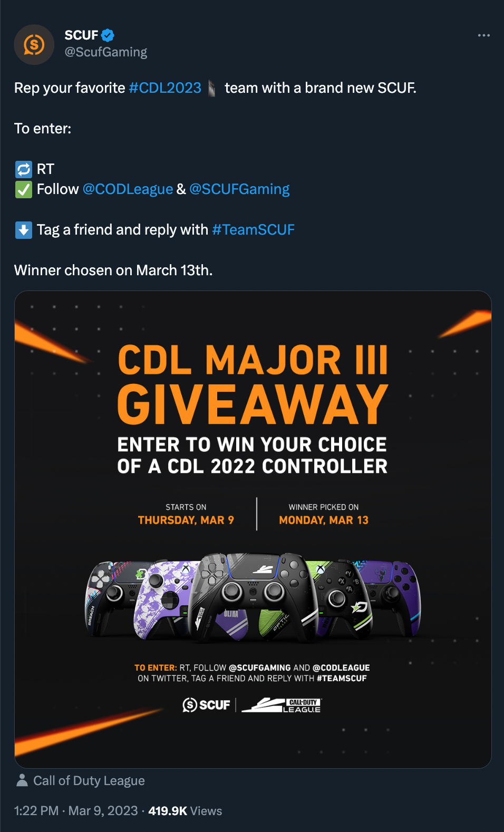This screenshot has width=504, height=832.
Task: Open the #TeamSCUF hashtag
Action: click(253, 230)
